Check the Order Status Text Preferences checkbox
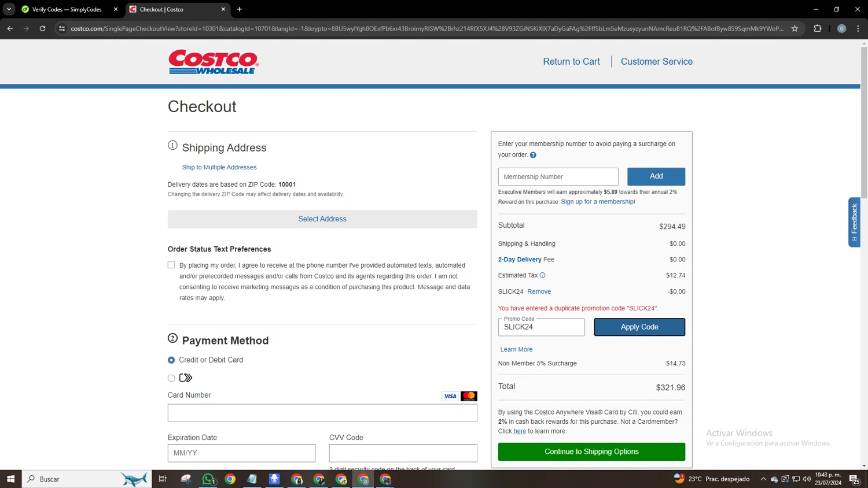 tap(171, 265)
